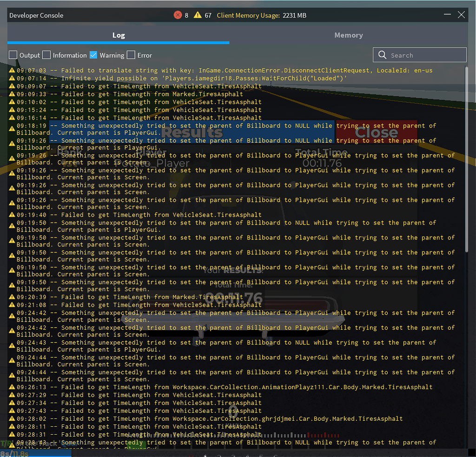476x457 pixels.
Task: Switch to the Memory tab
Action: click(348, 35)
